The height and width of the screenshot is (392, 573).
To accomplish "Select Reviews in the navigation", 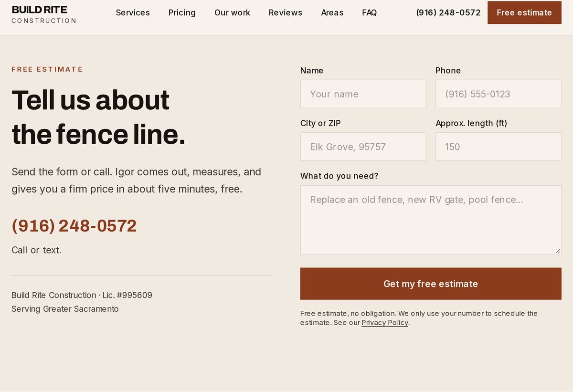I will coord(286,13).
